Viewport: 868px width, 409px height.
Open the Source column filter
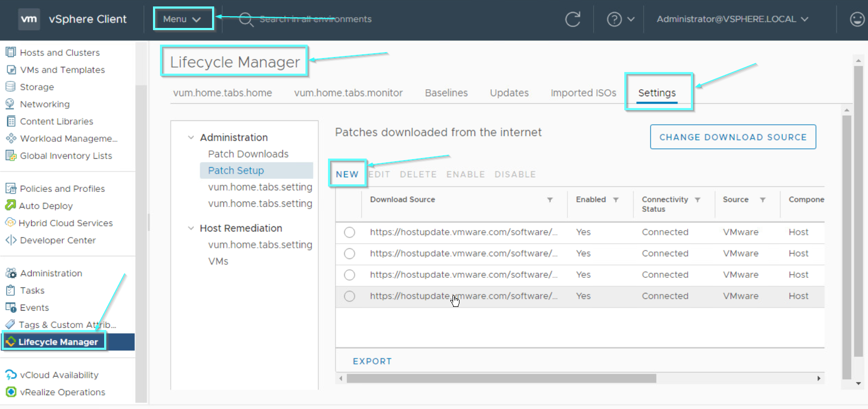pyautogui.click(x=762, y=200)
